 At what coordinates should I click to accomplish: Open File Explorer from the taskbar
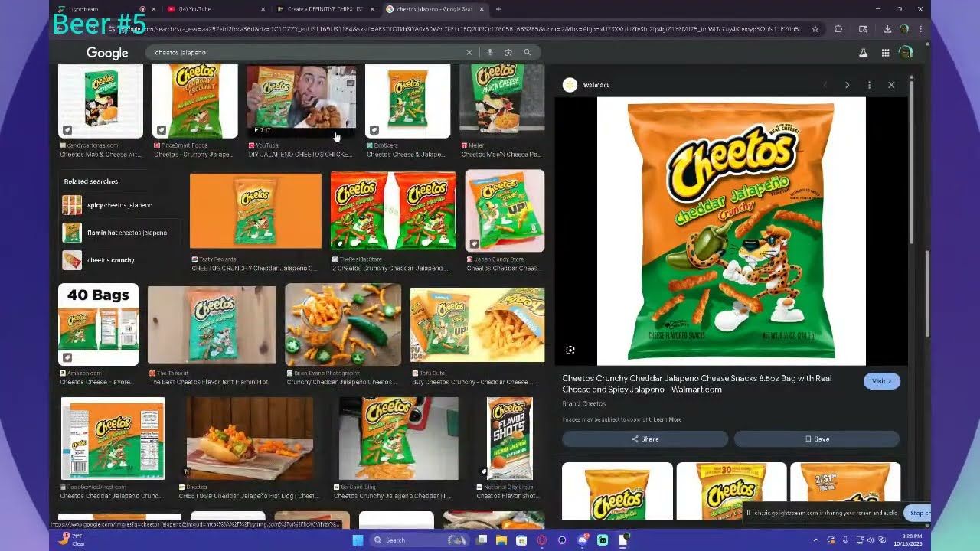point(501,540)
